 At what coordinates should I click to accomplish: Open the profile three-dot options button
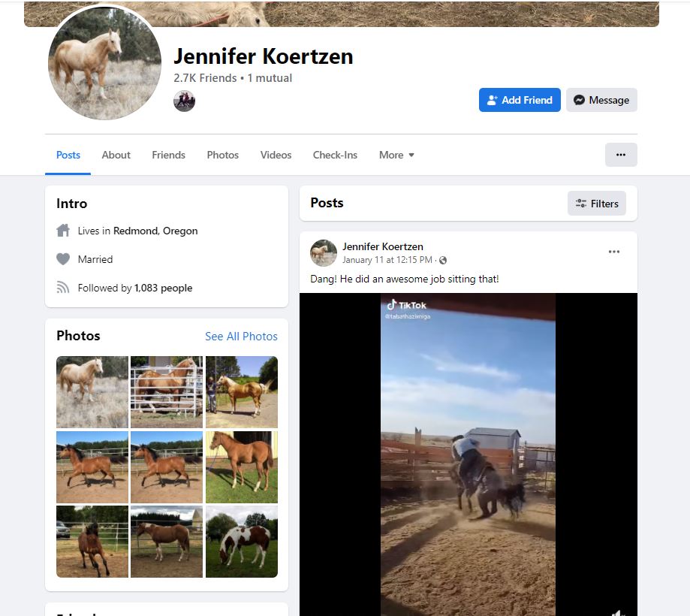pos(620,155)
